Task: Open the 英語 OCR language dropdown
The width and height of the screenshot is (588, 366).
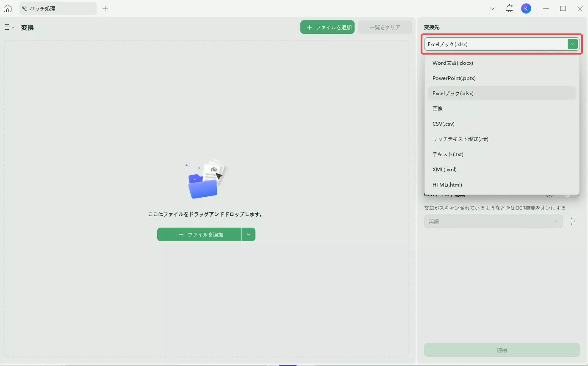Action: click(494, 221)
